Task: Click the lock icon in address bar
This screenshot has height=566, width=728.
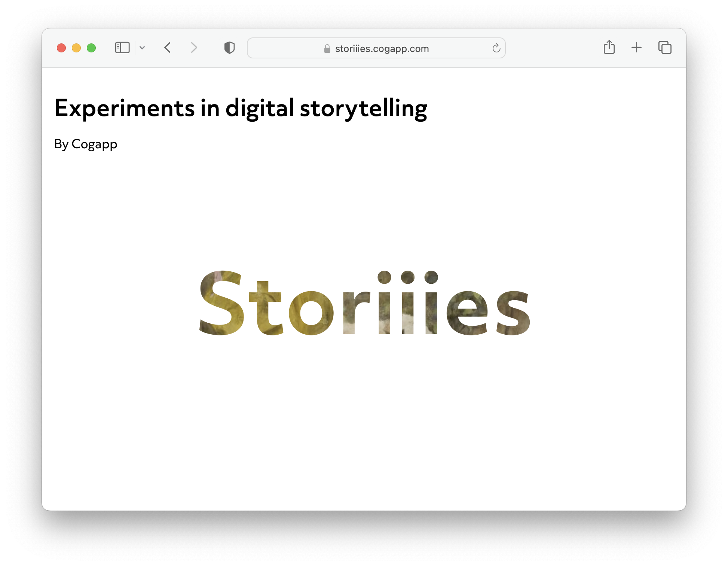Action: coord(327,49)
